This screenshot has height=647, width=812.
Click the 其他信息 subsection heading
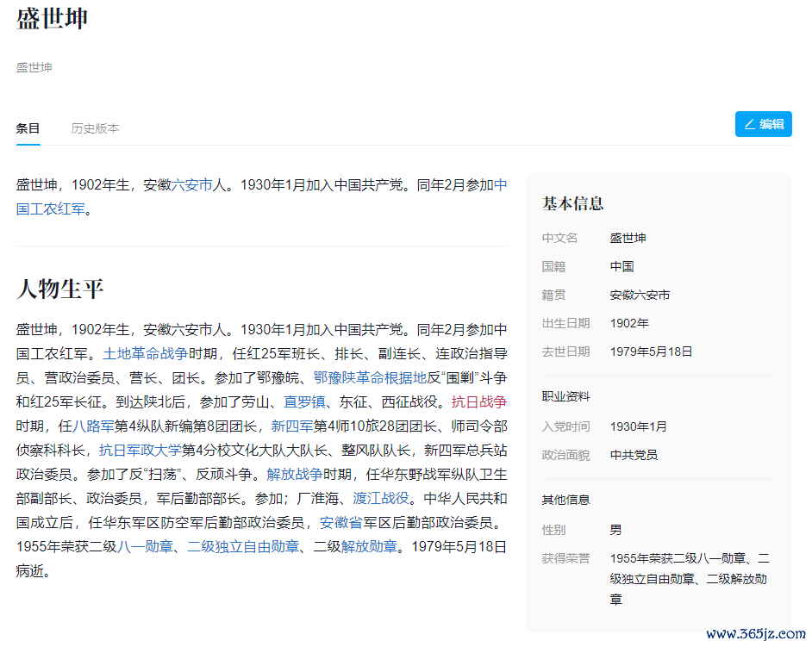coord(566,500)
